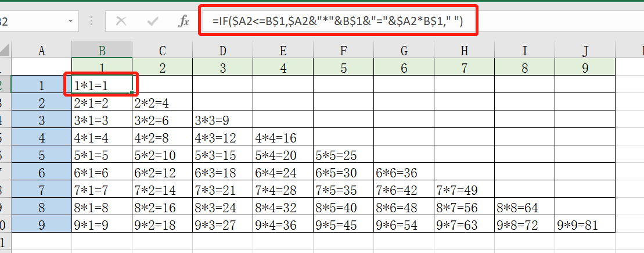Select cell B2 containing 1*1=1
The width and height of the screenshot is (644, 253).
[102, 84]
